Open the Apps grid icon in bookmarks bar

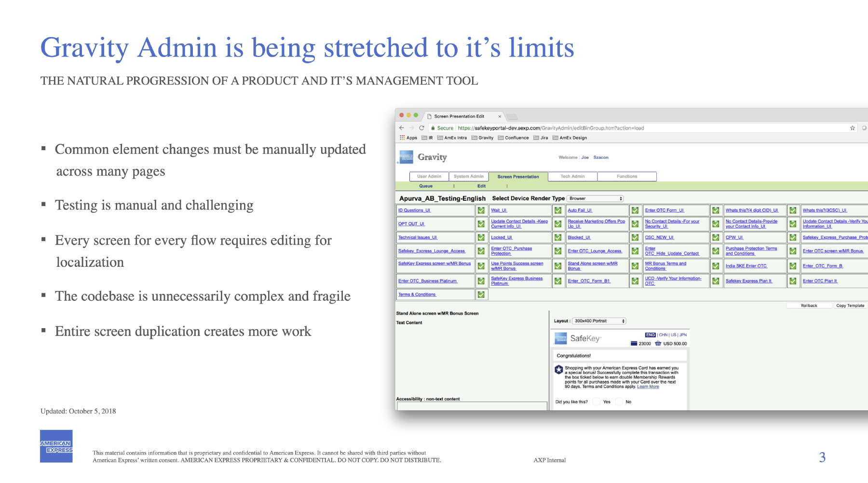(402, 138)
